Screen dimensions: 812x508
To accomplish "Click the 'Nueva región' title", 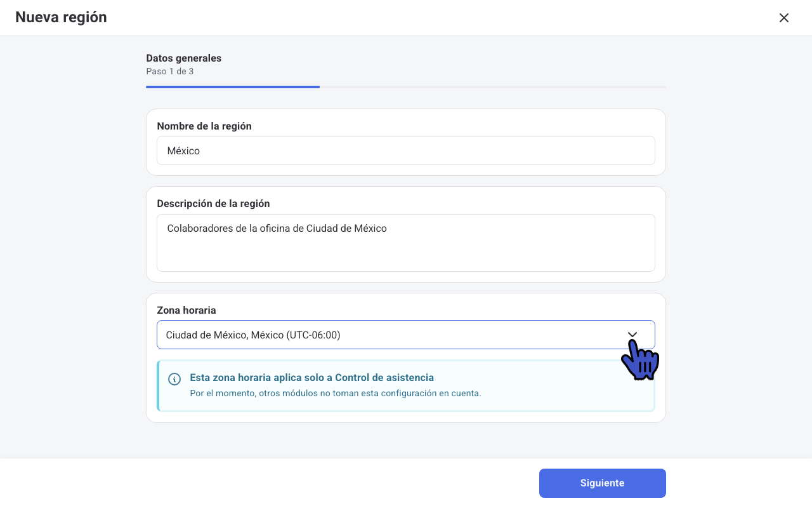I will click(61, 17).
